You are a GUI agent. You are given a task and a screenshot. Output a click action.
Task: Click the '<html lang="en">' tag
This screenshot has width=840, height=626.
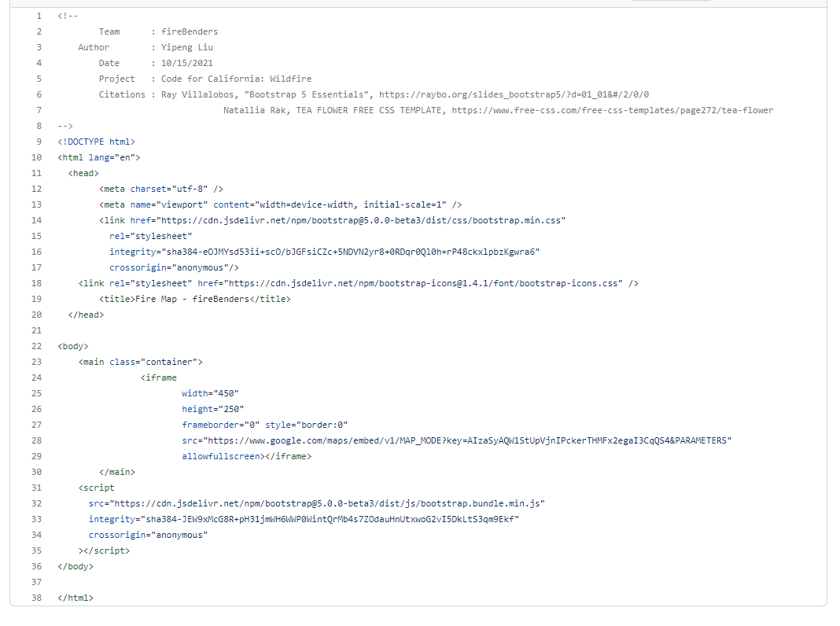coord(99,157)
